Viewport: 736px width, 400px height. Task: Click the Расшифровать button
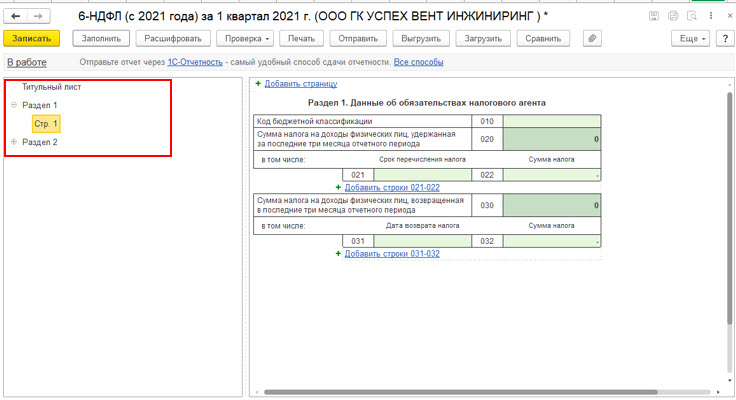pos(173,38)
